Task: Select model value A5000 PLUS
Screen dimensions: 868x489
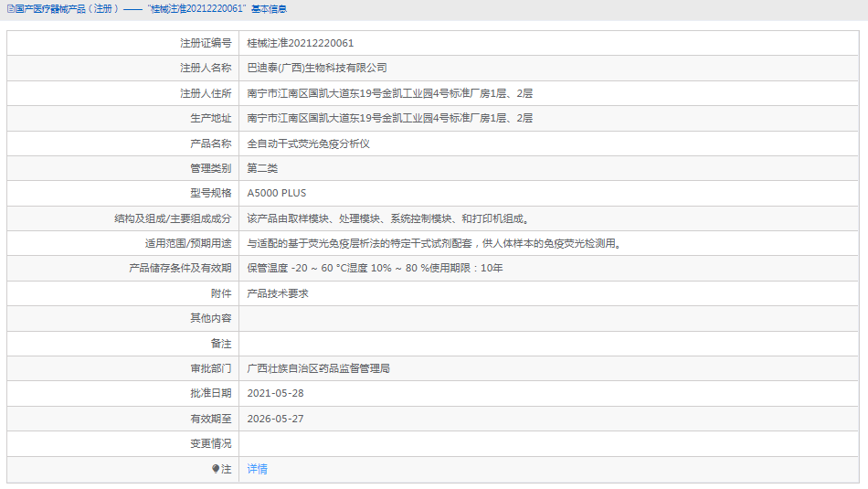Action: coord(276,193)
